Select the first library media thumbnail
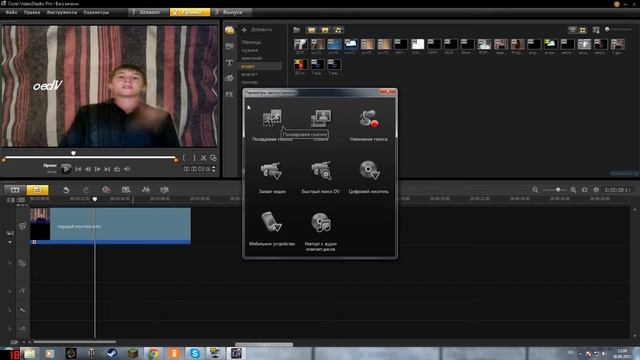 301,44
